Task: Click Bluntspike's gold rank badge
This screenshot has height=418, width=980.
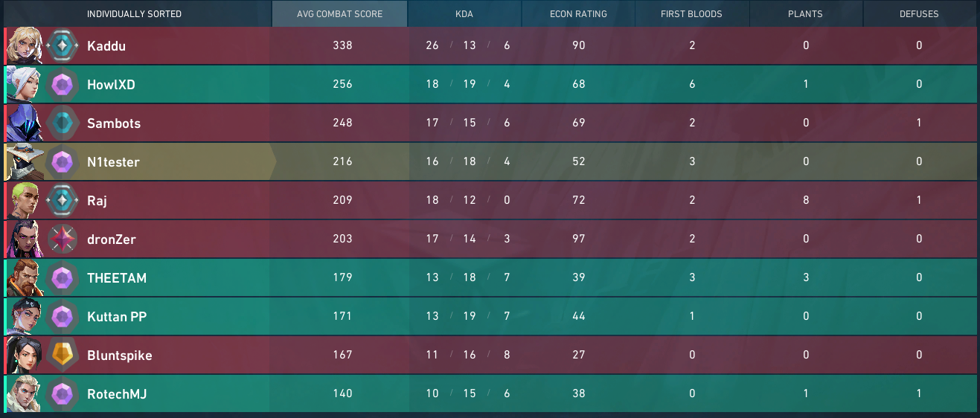Action: [x=63, y=355]
